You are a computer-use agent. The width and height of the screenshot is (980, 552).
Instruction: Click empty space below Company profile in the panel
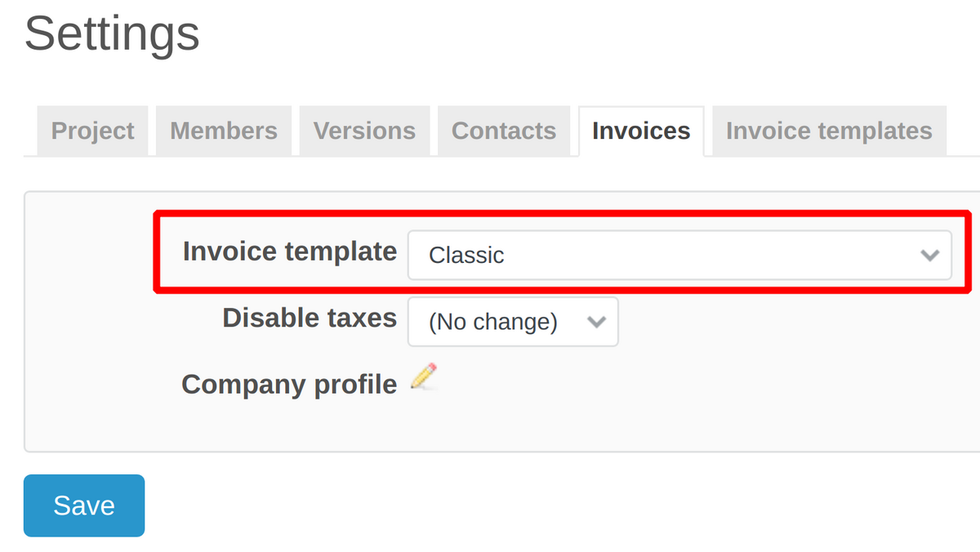click(490, 425)
